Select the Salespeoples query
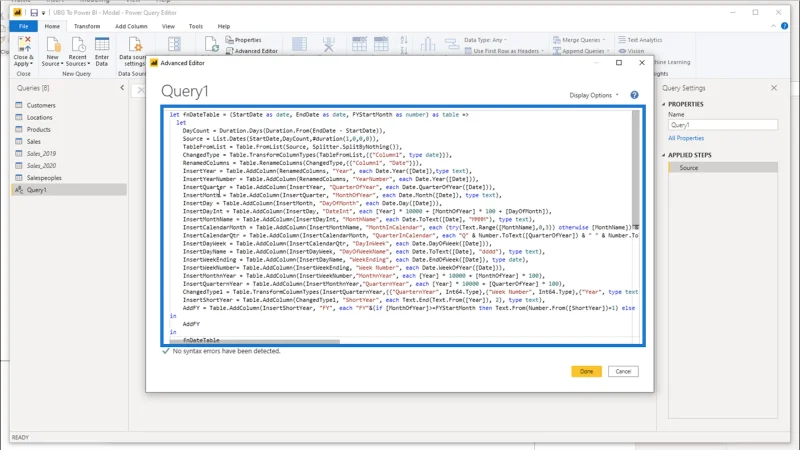This screenshot has height=450, width=800. [x=68, y=178]
